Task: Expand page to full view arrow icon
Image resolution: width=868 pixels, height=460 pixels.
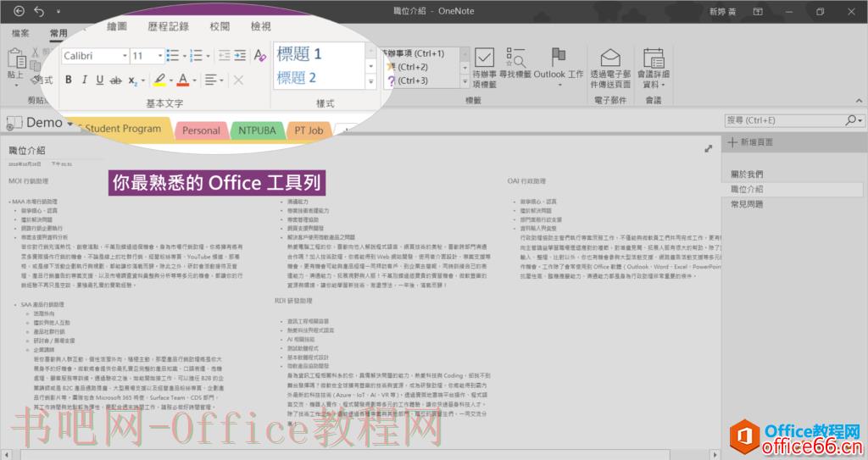Action: [708, 149]
